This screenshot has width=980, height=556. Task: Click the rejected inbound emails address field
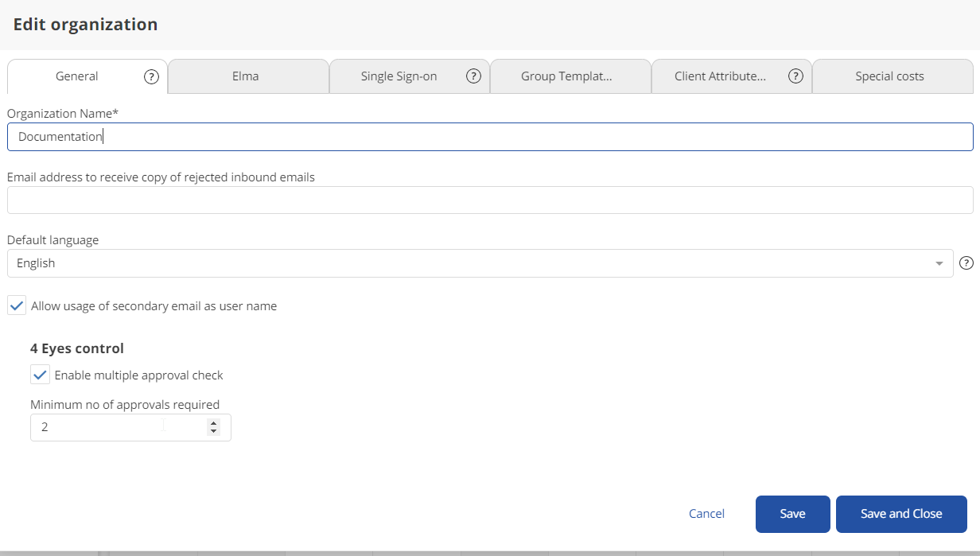pos(489,200)
